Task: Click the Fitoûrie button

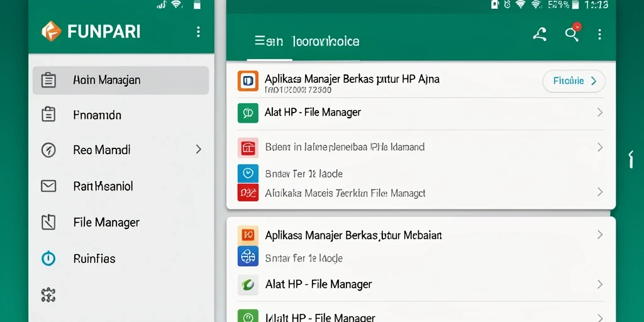Action: click(574, 81)
